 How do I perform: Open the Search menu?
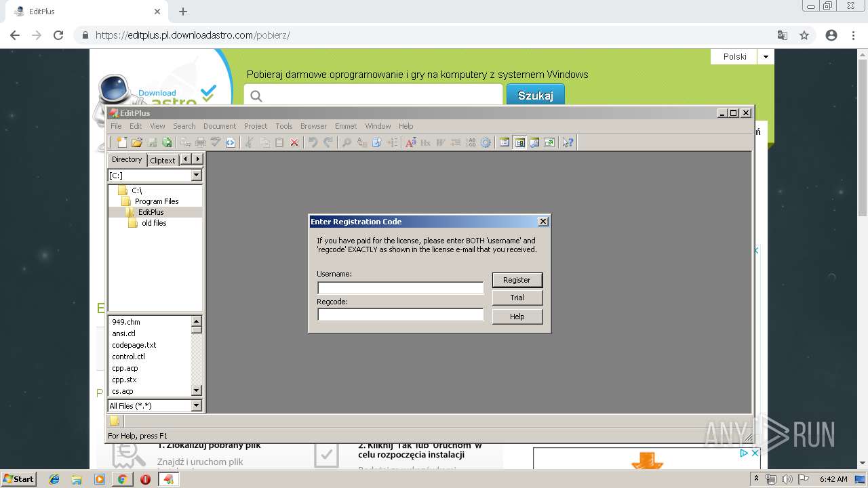click(x=184, y=126)
